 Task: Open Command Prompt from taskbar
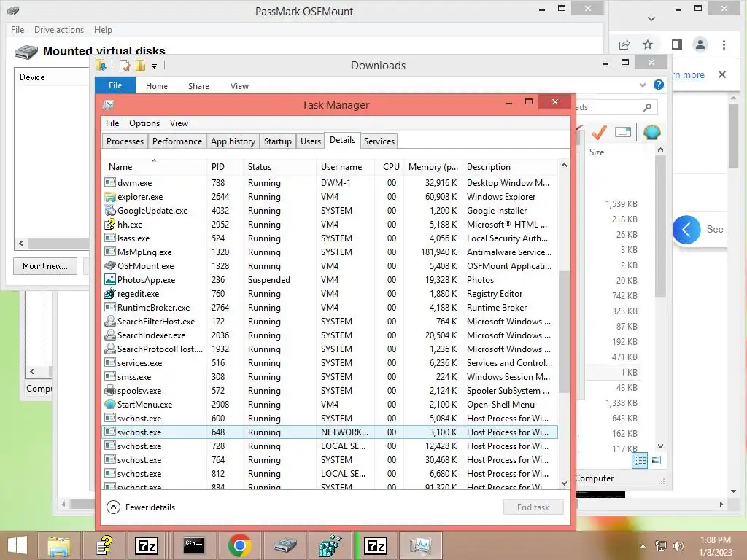coord(194,545)
